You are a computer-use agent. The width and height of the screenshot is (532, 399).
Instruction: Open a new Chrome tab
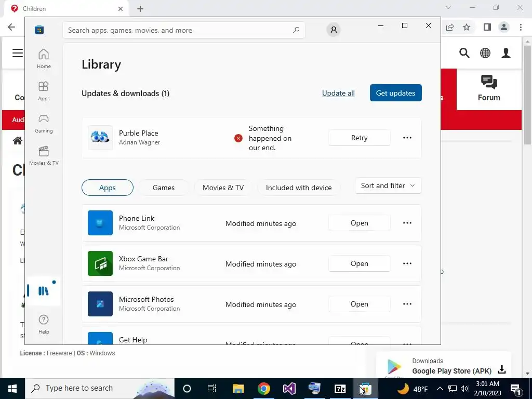coord(140,9)
